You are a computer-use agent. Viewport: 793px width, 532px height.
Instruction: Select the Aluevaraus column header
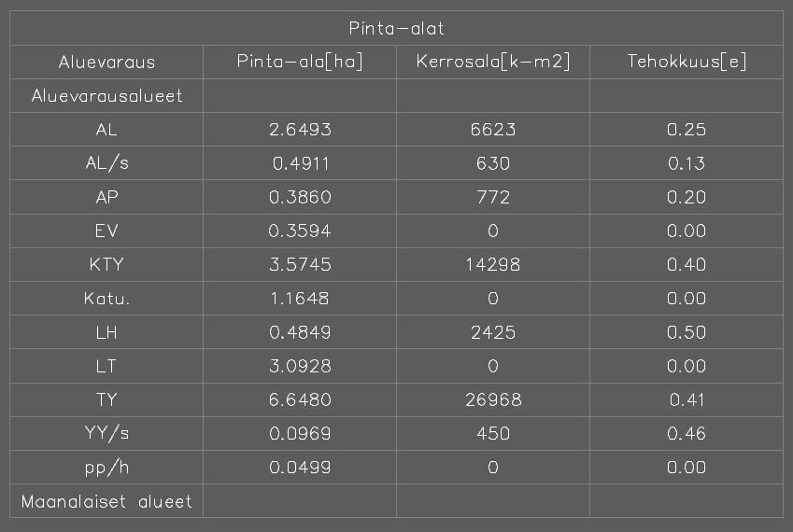point(106,63)
